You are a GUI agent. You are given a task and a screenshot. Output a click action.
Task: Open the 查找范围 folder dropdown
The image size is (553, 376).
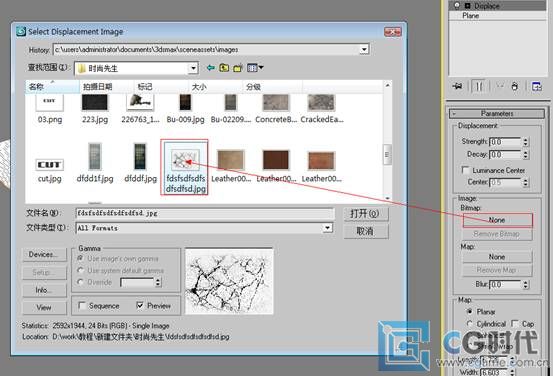tap(193, 68)
